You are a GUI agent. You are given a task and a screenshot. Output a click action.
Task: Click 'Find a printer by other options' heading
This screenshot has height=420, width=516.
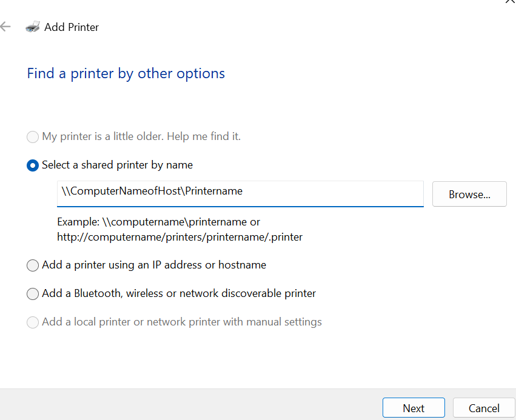pyautogui.click(x=126, y=73)
